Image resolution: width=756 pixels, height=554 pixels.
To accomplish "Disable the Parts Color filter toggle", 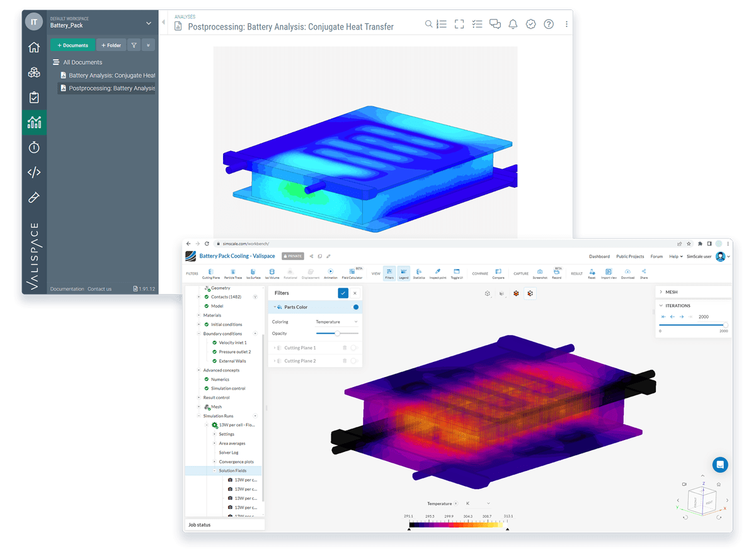I will [x=355, y=307].
